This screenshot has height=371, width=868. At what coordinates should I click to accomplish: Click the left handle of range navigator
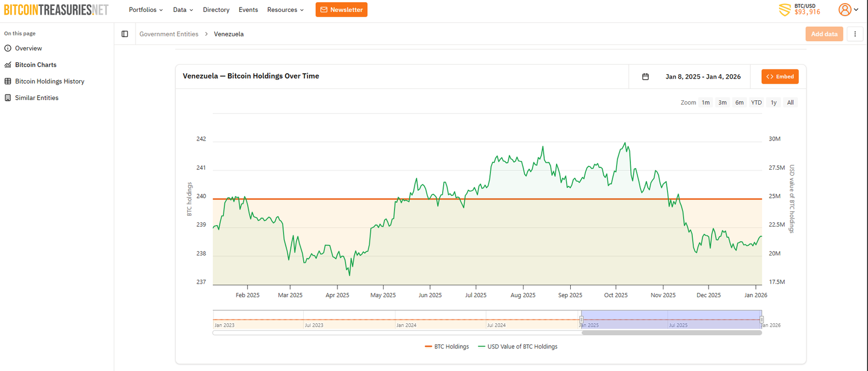tap(581, 319)
